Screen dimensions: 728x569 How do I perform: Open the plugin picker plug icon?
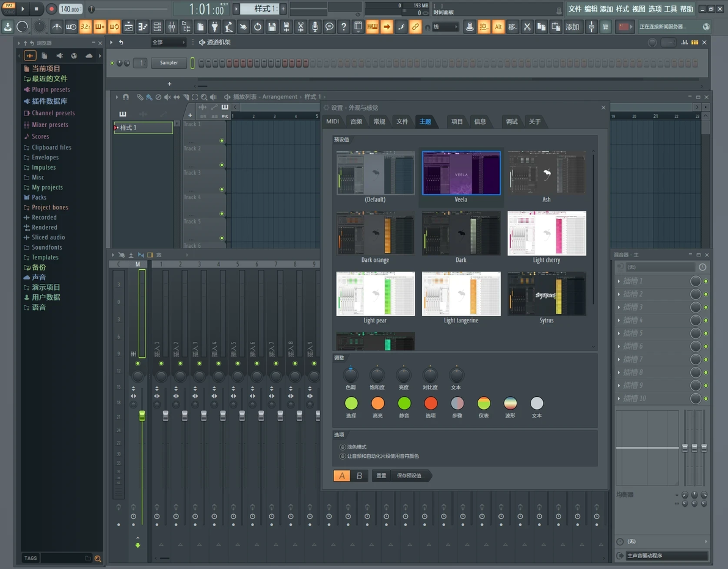click(x=214, y=27)
